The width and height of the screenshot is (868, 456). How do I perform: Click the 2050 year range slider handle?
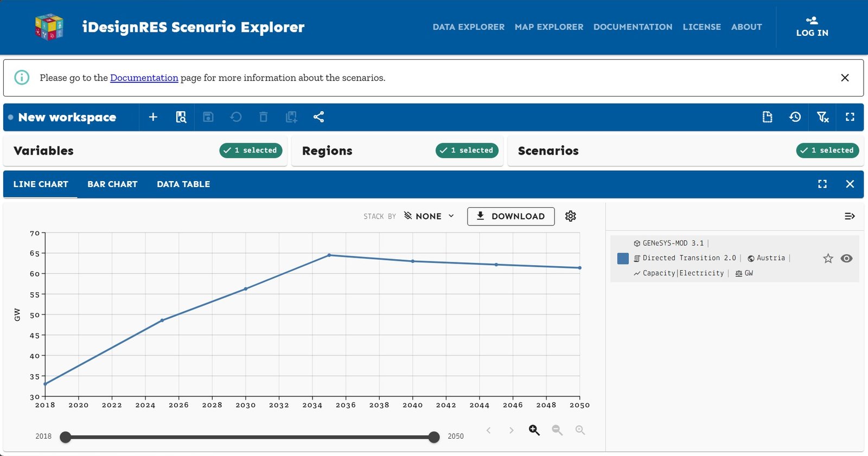click(x=433, y=438)
